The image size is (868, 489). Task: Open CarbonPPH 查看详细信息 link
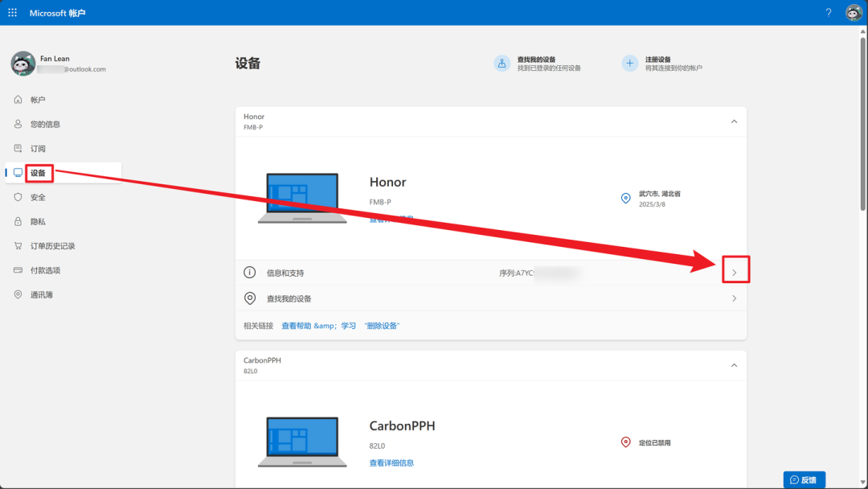(391, 463)
